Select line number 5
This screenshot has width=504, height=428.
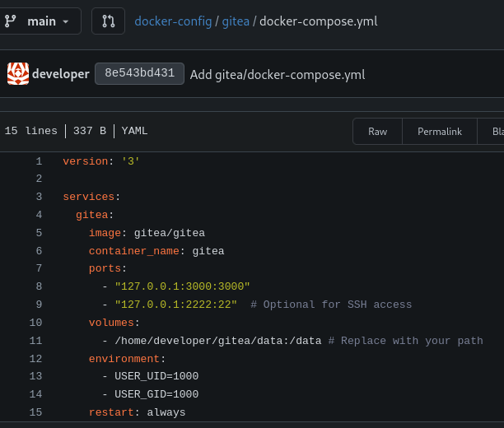[39, 233]
